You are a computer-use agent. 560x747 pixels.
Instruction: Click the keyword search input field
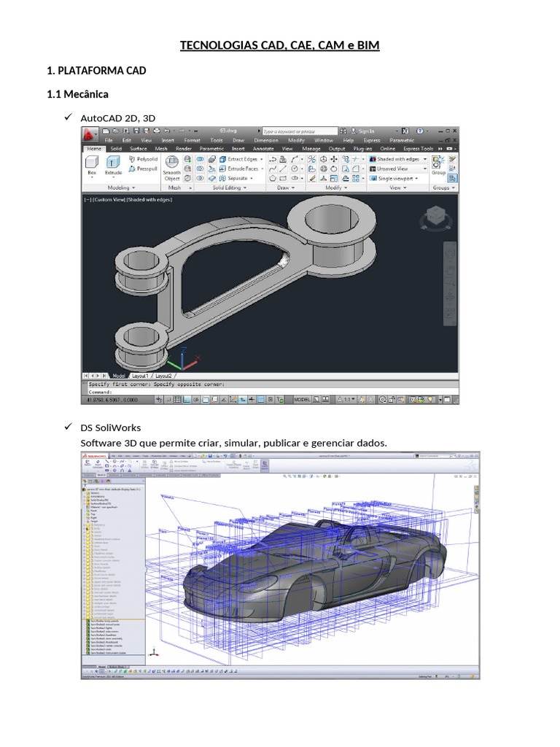(300, 131)
